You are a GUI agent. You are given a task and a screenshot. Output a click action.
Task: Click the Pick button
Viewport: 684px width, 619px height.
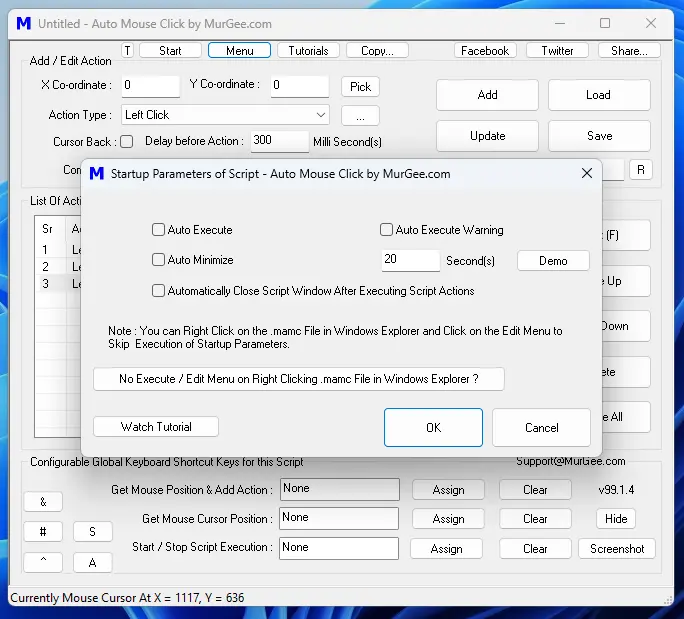click(x=360, y=86)
